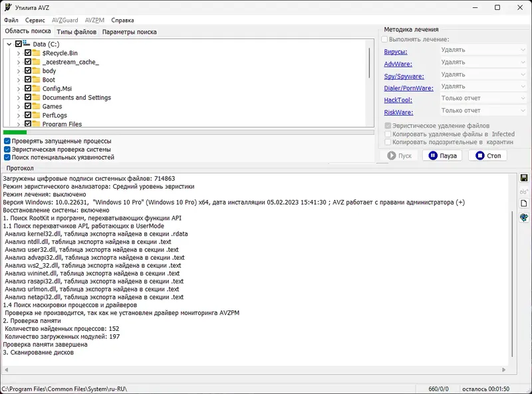
Task: Uncheck the $Recycle.Bin folder checkbox
Action: pos(28,52)
